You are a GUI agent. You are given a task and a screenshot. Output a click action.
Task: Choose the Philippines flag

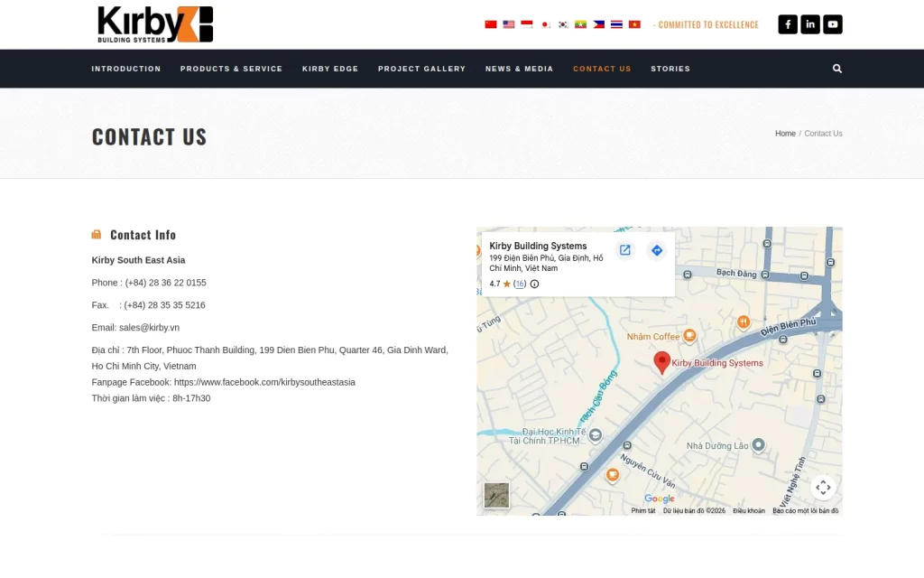pyautogui.click(x=599, y=24)
